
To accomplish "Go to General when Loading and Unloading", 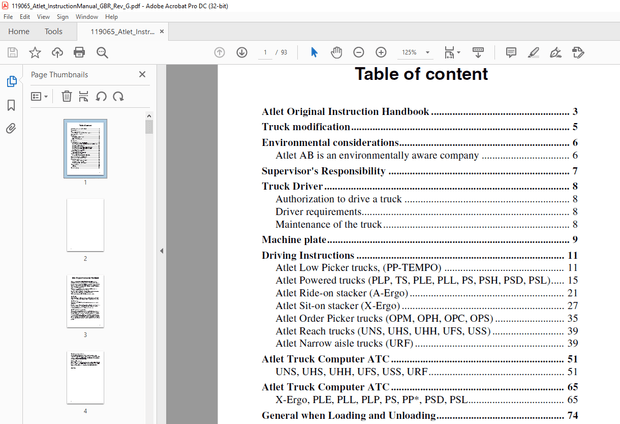I will point(420,415).
